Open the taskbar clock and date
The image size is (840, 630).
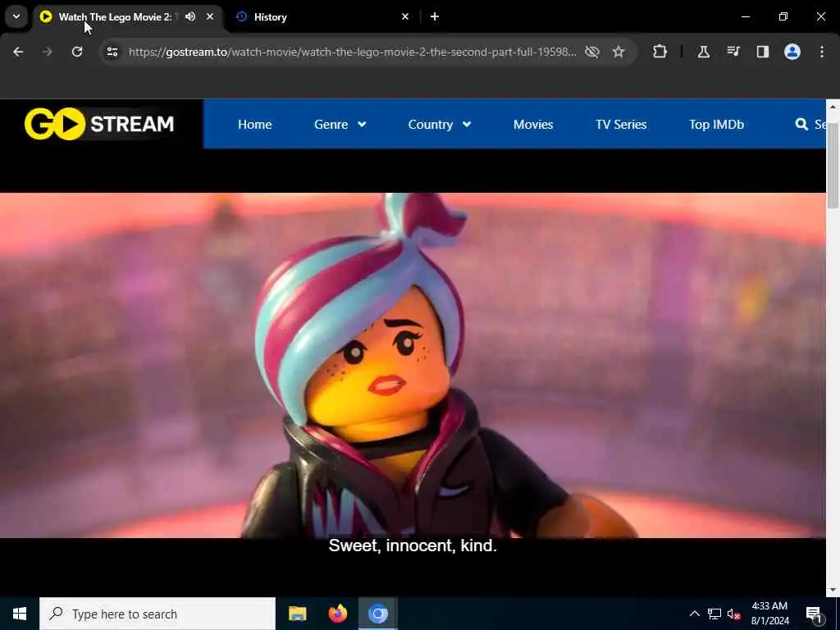(769, 614)
